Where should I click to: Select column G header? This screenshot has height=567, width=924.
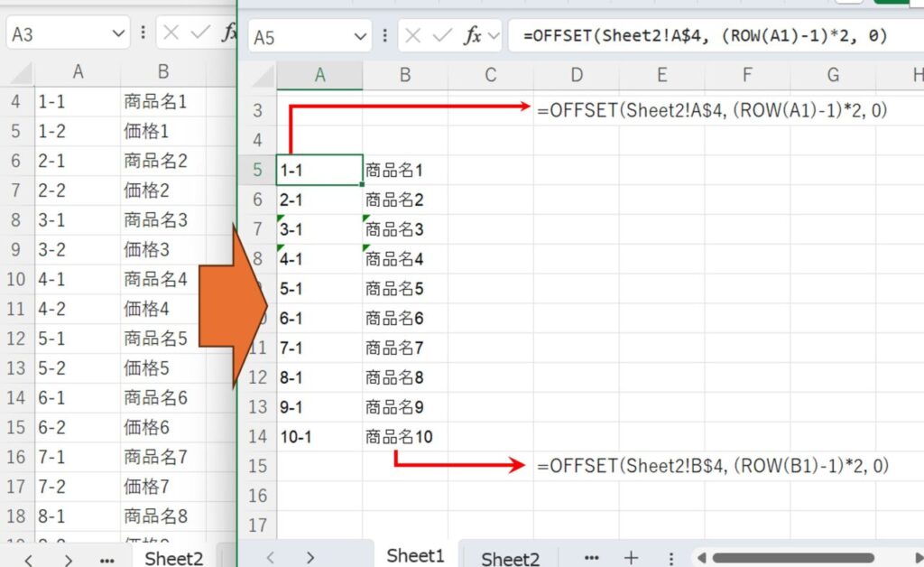coord(833,76)
